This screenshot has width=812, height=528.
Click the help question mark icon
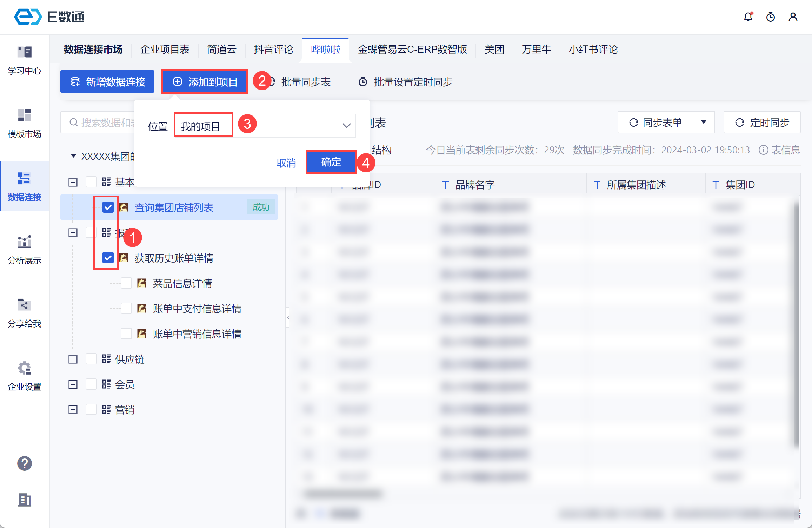point(25,463)
